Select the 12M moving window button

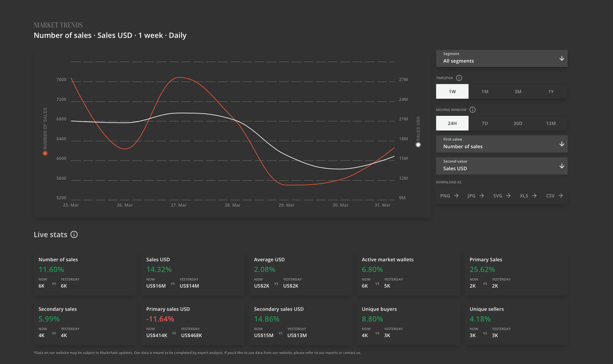point(551,123)
